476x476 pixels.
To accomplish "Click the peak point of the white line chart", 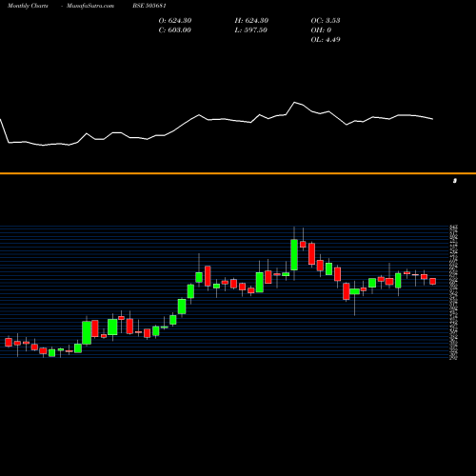I will (x=295, y=102).
